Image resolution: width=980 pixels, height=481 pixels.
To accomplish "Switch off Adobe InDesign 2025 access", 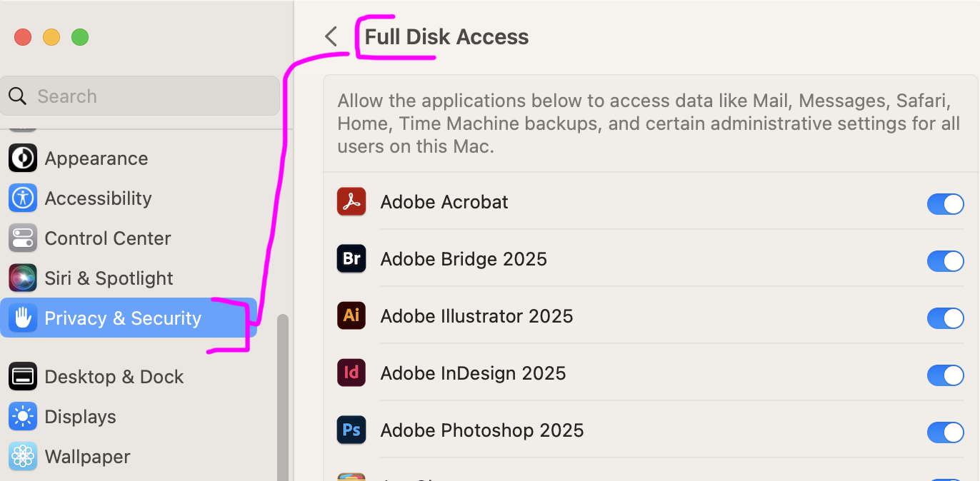I will coord(945,375).
